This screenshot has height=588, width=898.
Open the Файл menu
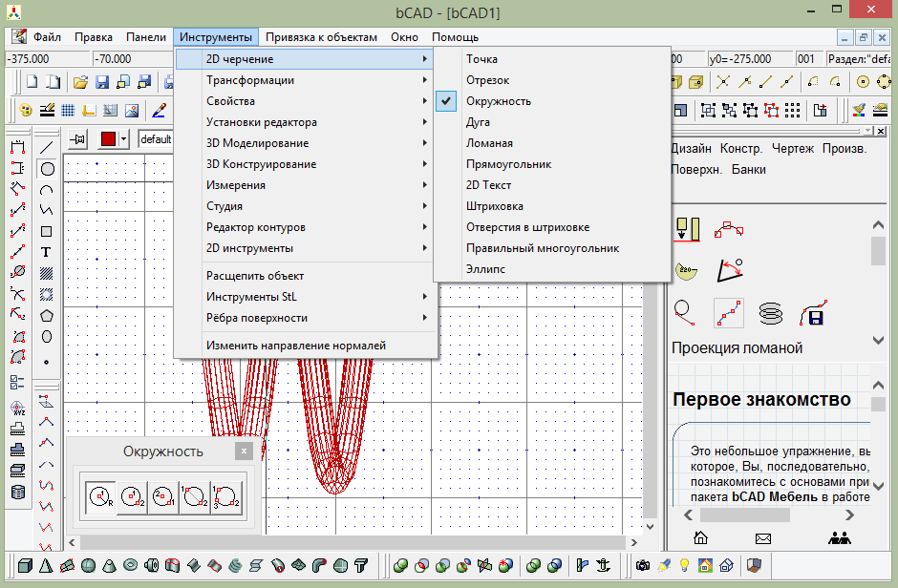coord(47,37)
